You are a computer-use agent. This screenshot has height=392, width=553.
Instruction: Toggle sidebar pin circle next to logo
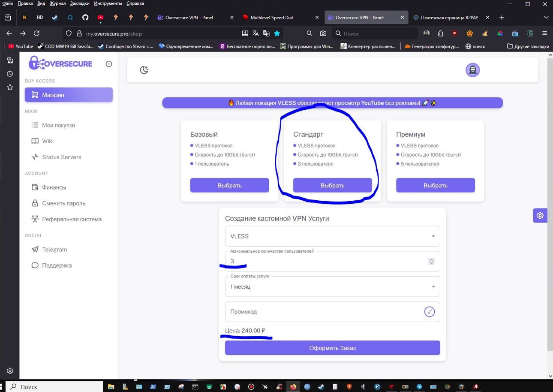point(109,64)
